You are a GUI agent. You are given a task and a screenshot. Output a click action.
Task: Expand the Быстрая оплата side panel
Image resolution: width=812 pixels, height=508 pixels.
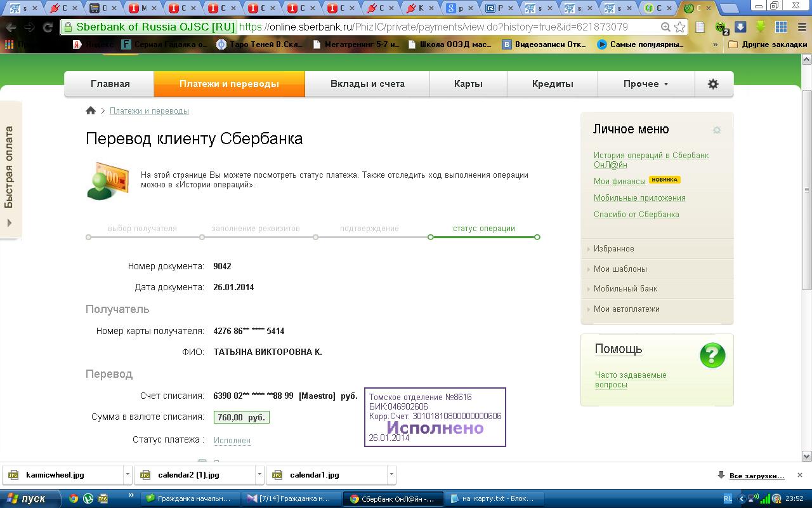point(10,169)
